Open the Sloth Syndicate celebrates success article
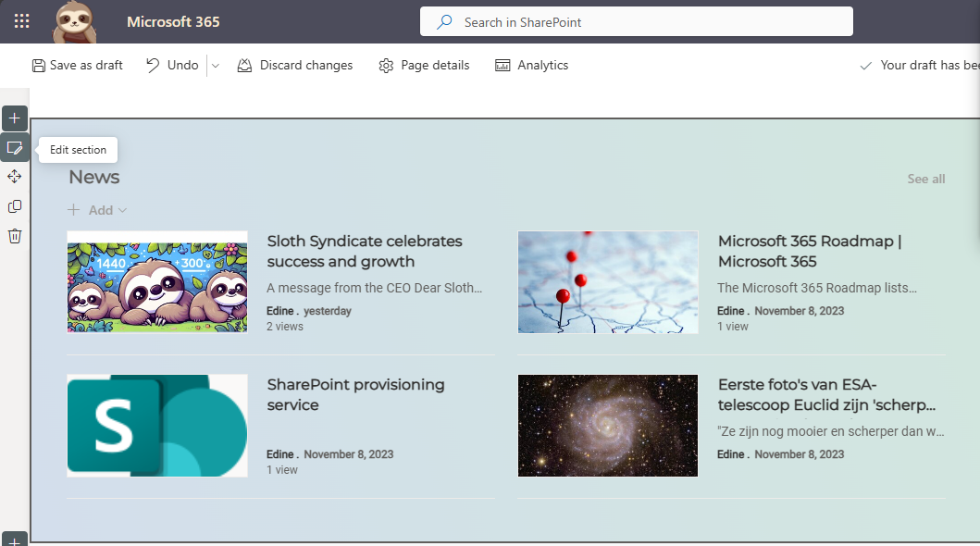 (x=365, y=251)
